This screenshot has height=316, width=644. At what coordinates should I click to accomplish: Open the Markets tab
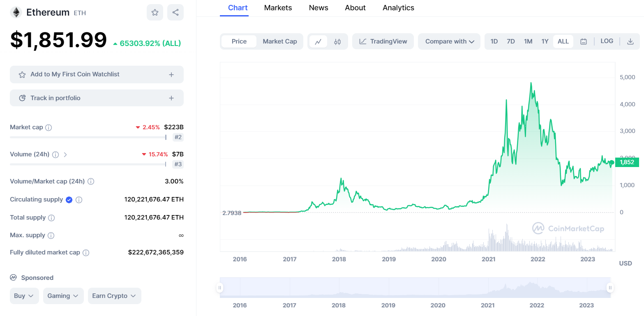pyautogui.click(x=278, y=8)
